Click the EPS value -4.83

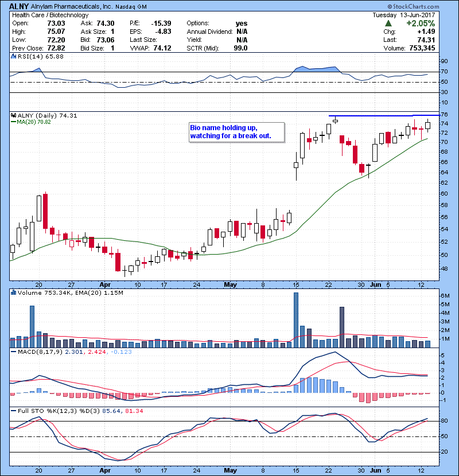click(x=163, y=32)
